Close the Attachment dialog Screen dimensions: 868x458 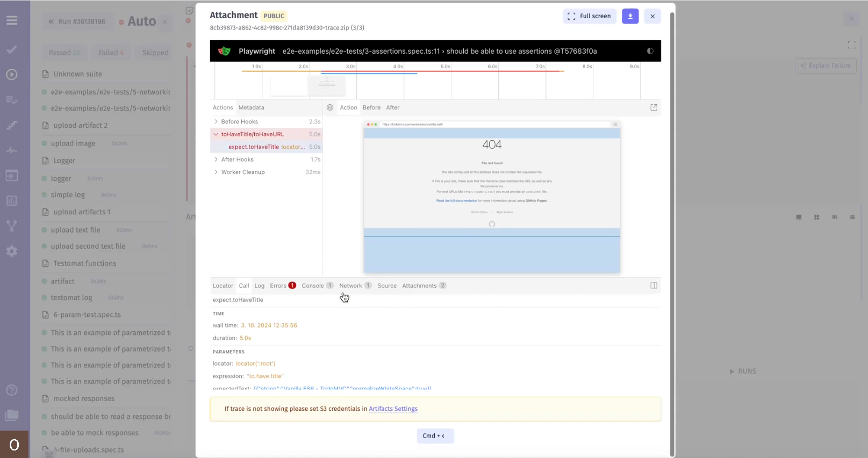coord(652,16)
